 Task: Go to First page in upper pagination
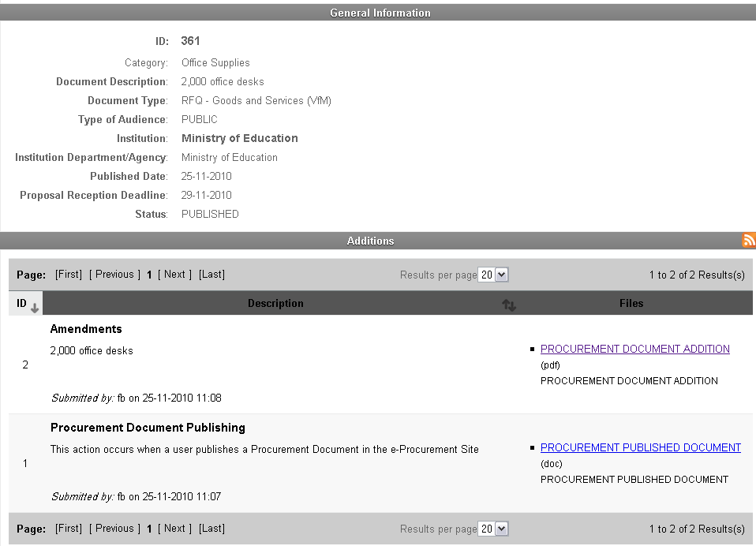pos(69,275)
